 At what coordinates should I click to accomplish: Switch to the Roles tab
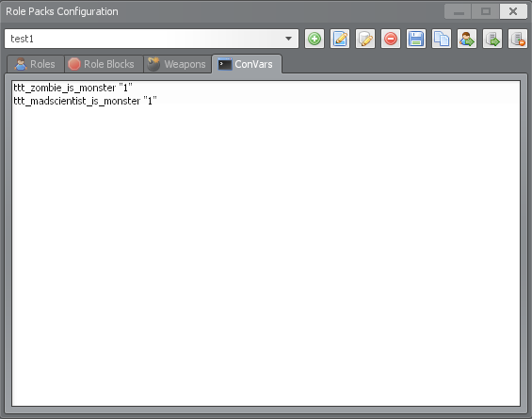point(35,64)
